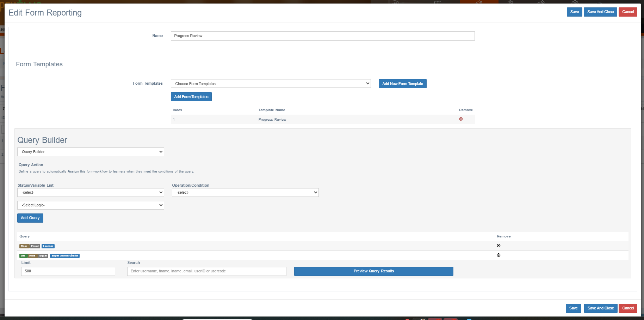644x320 pixels.
Task: Expand the Operation/Condition select
Action: point(245,192)
